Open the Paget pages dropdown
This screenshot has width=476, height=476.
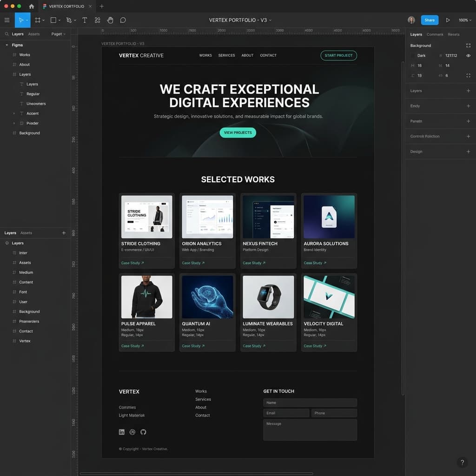click(x=58, y=34)
